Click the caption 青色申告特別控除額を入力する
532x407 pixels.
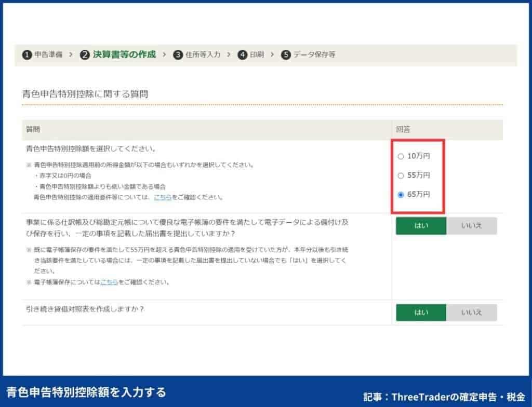coord(86,392)
